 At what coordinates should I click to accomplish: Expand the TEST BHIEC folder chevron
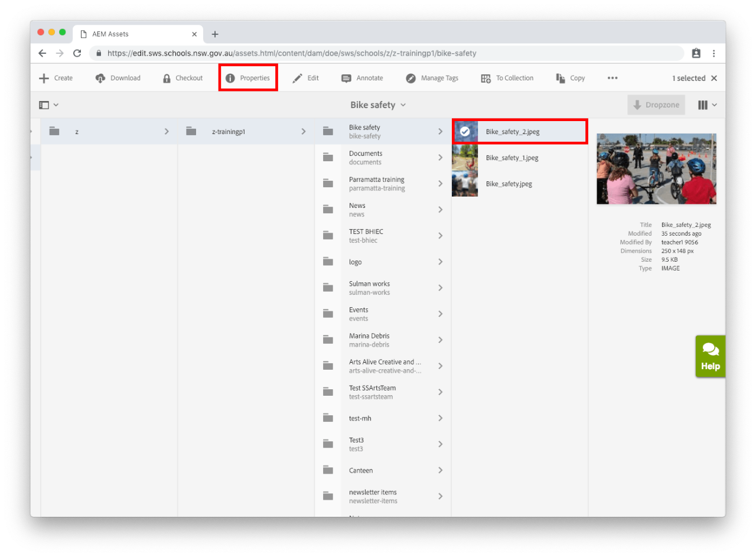tap(440, 236)
